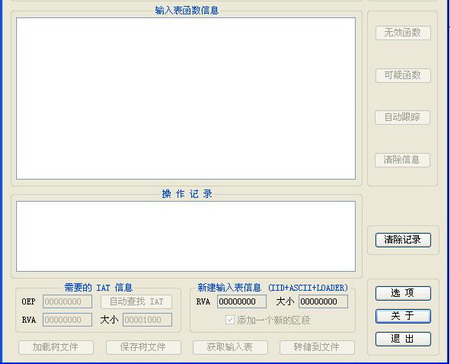
Task: Focus the IAT 大小 field showing 00001000
Action: coord(147,320)
